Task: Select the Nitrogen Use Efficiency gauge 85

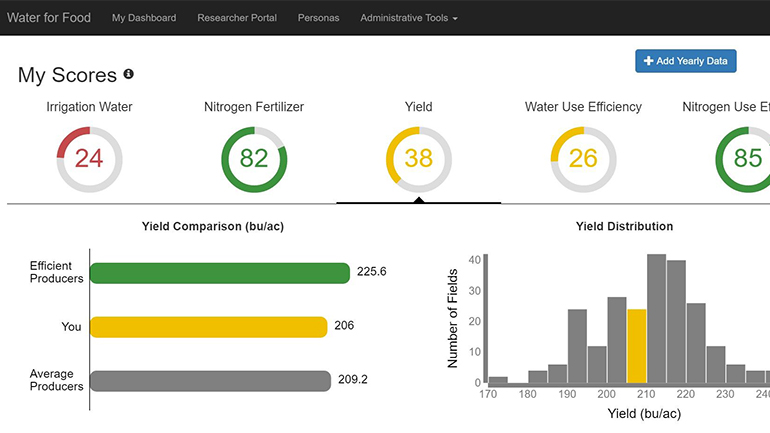Action: (x=744, y=160)
